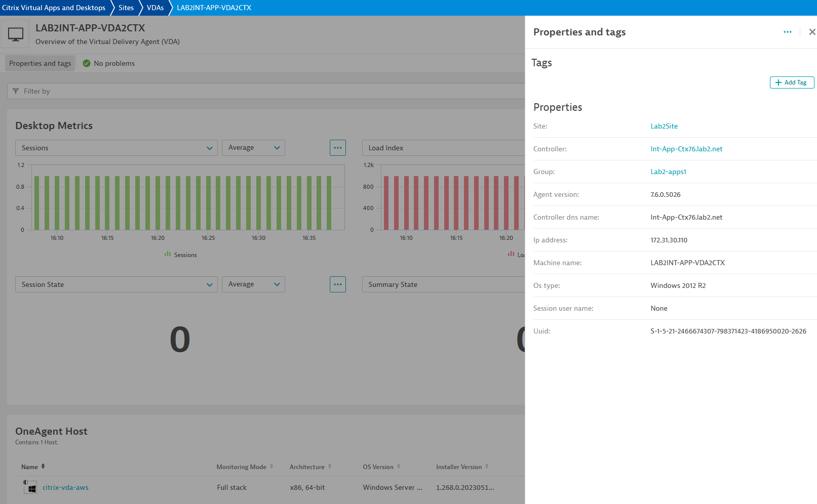Open the Average dropdown beside Sessions
This screenshot has width=817, height=504.
(x=253, y=148)
